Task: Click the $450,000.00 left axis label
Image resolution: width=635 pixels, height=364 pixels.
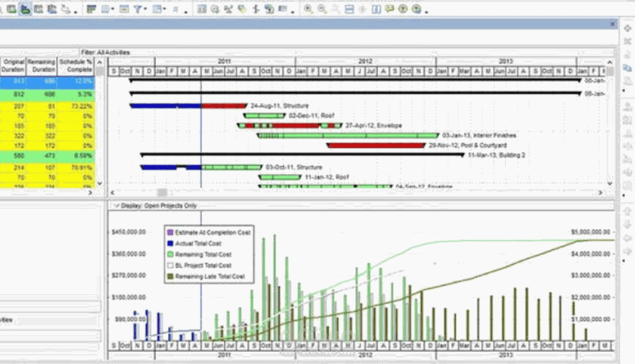Action: [129, 232]
